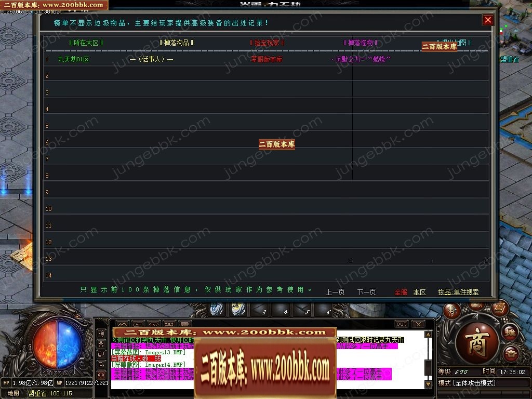This screenshot has height=399, width=532.
Task: Toggle sound with the 音 round button
Action: point(511,354)
